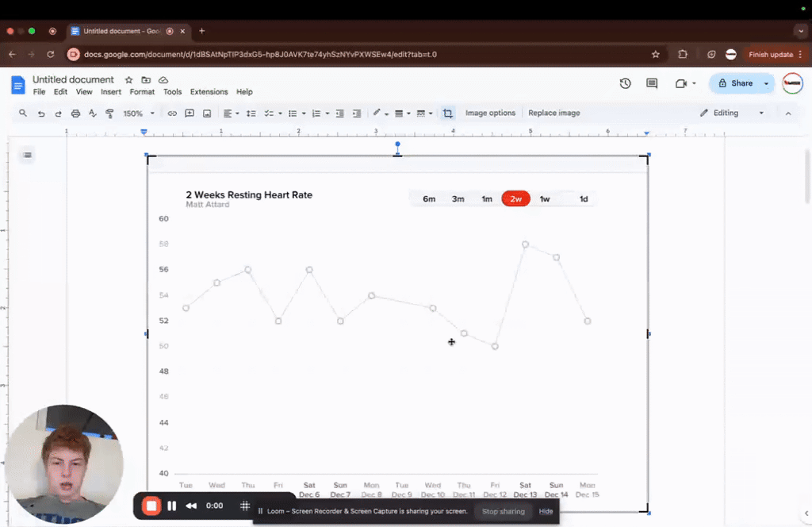Screen dimensions: 812x527
Task: Open the Tools menu
Action: point(172,92)
